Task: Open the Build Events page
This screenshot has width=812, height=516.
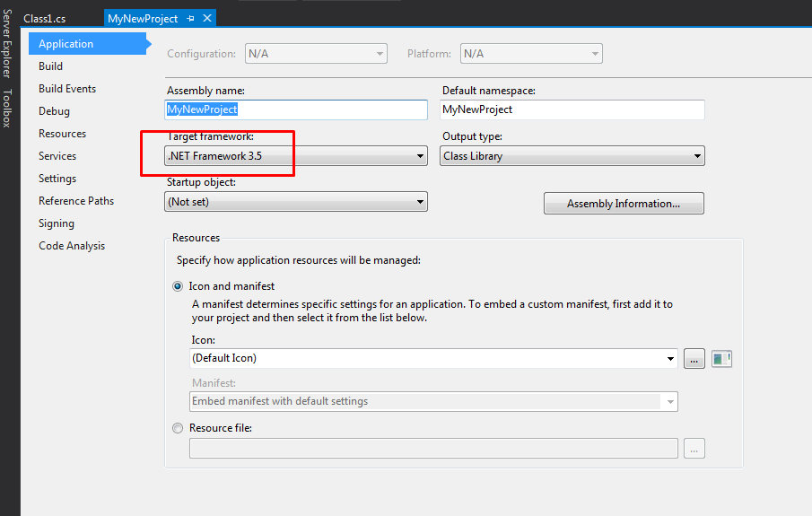Action: [x=66, y=89]
